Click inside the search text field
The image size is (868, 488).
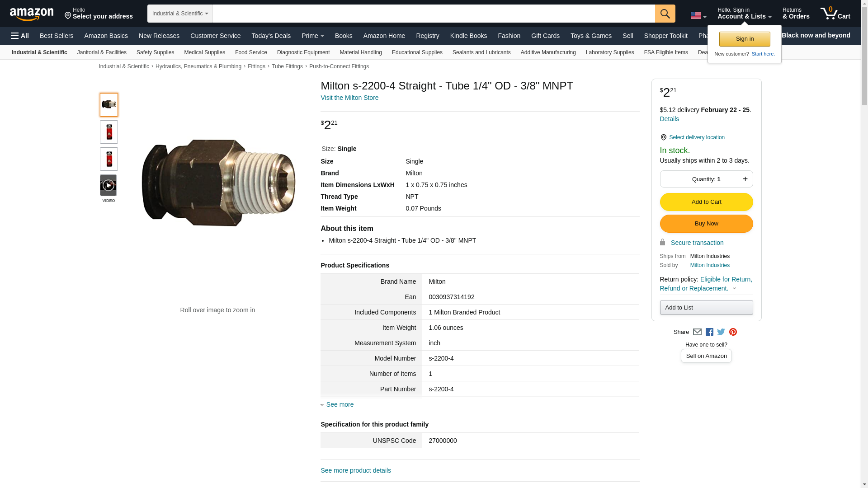tap(433, 14)
